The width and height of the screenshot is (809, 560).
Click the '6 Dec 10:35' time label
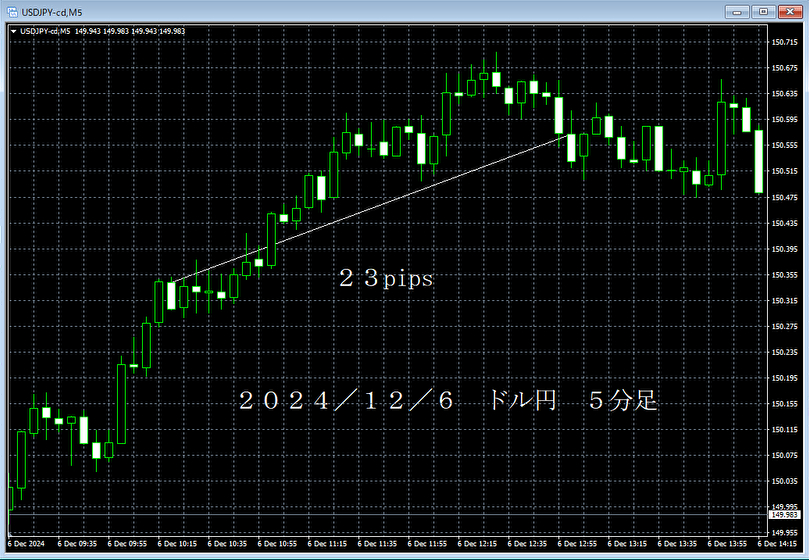pyautogui.click(x=227, y=543)
